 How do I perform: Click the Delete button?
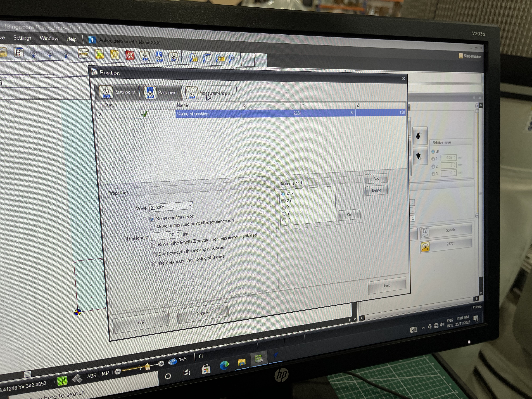[x=376, y=190]
